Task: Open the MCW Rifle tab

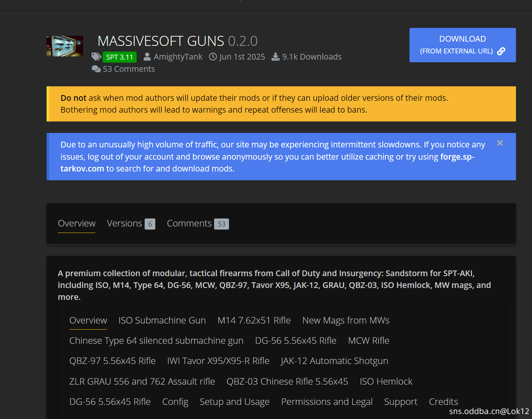Action: 369,341
